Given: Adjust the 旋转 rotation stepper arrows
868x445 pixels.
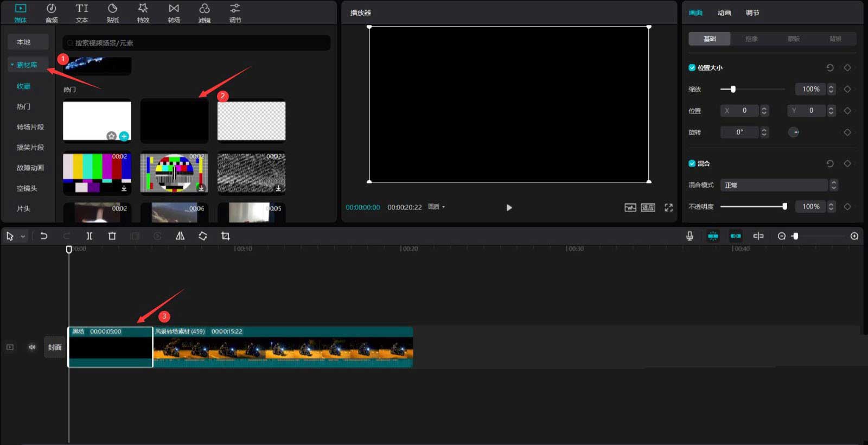Looking at the screenshot, I should 764,132.
